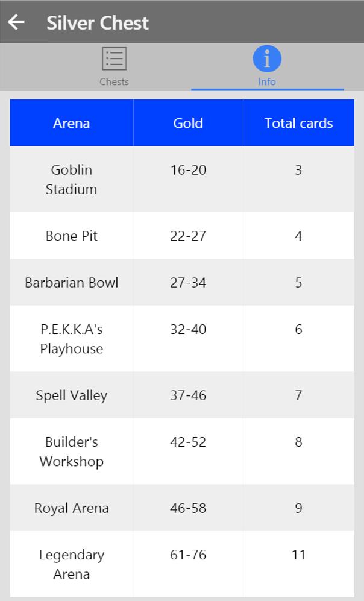Select the Legendary Arena cell

[x=71, y=564]
